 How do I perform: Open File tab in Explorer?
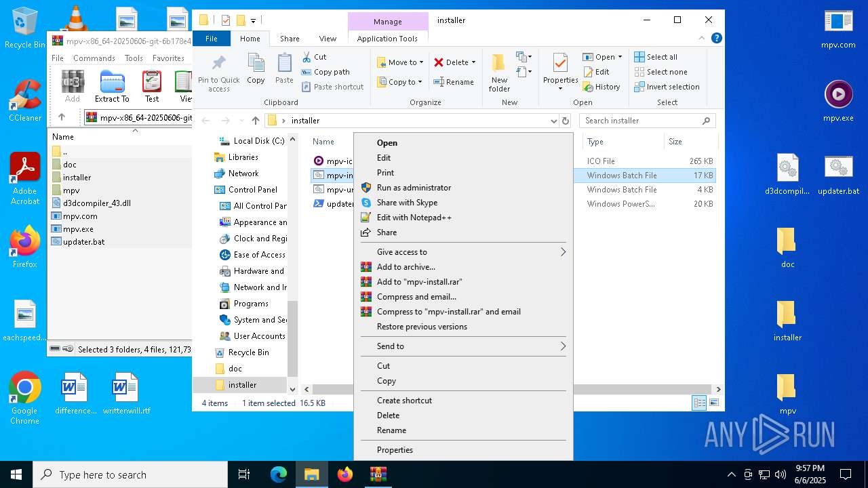pos(212,39)
